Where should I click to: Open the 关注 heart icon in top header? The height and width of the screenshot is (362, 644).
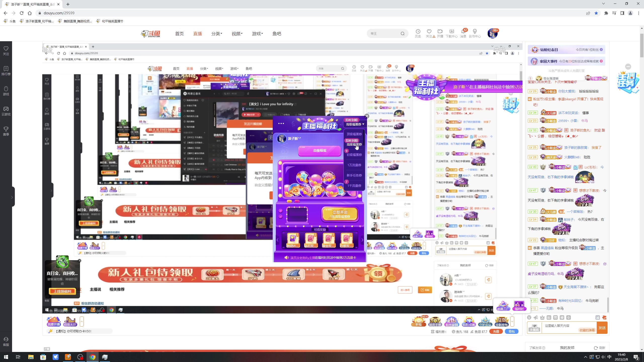[x=429, y=33]
